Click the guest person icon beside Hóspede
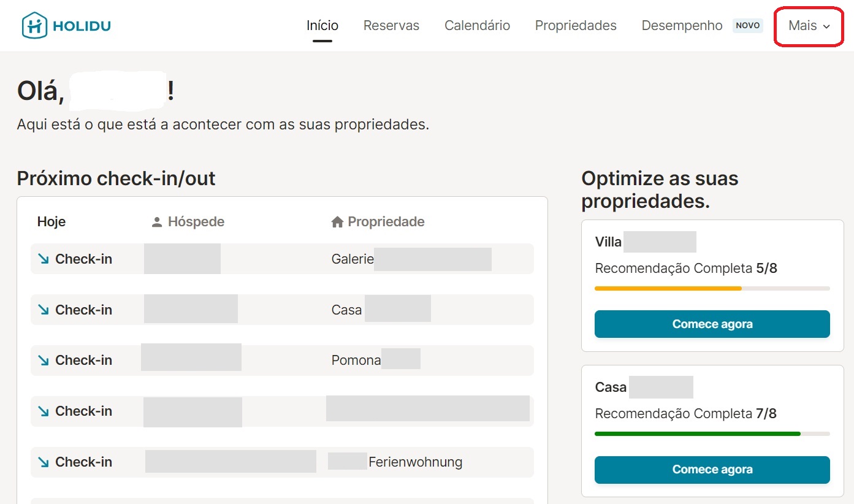Image resolution: width=854 pixels, height=504 pixels. (157, 222)
